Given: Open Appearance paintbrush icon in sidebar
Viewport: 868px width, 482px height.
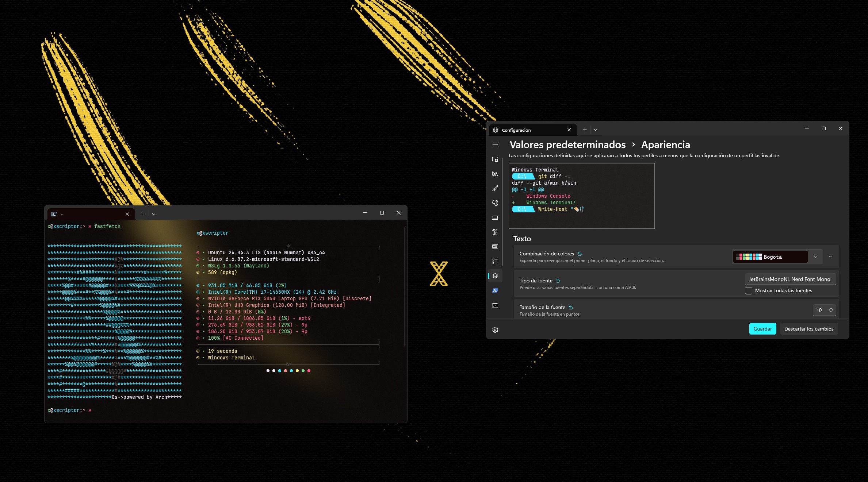Looking at the screenshot, I should pyautogui.click(x=495, y=189).
